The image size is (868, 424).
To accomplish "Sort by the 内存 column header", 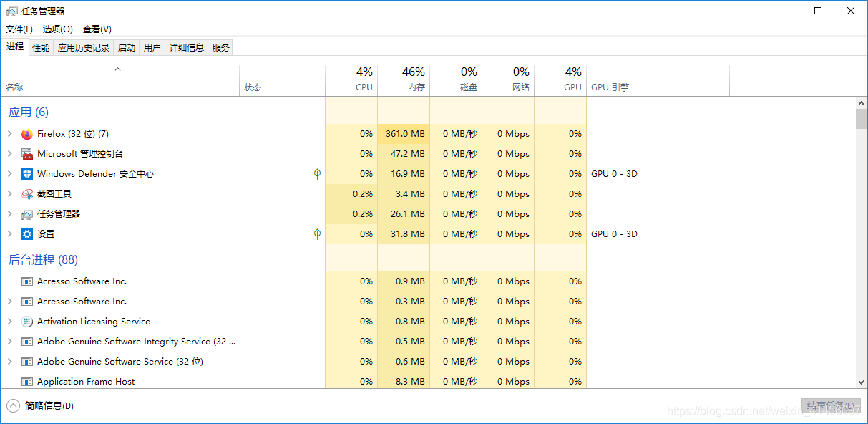I will tap(404, 80).
